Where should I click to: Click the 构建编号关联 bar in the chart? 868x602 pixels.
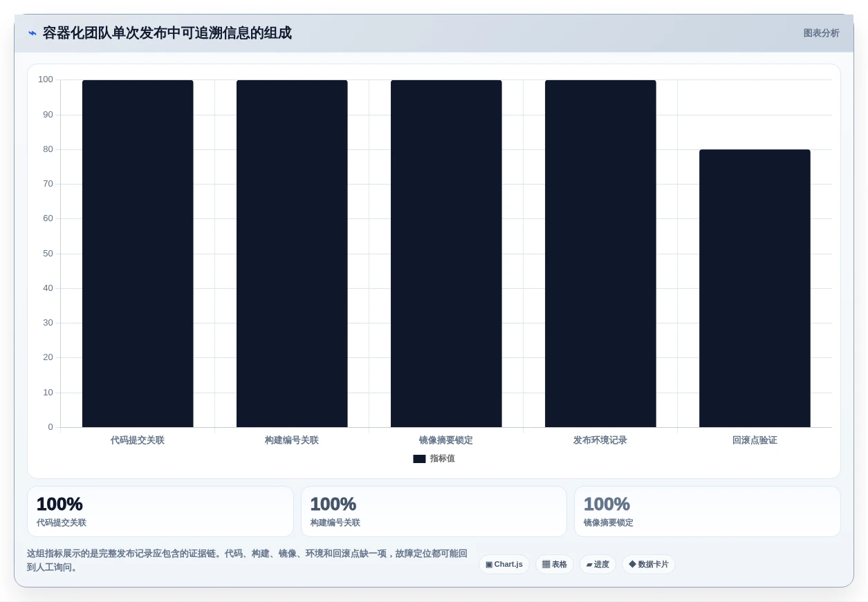292,254
